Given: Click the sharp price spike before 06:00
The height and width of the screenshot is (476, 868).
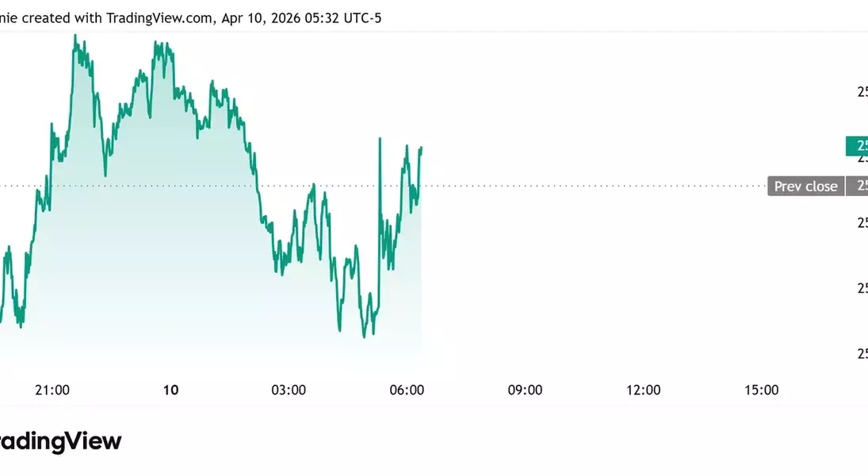Looking at the screenshot, I should pyautogui.click(x=380, y=140).
